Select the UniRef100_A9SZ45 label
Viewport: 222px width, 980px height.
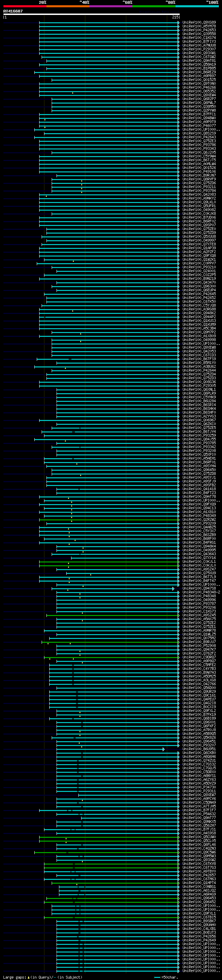[199, 615]
